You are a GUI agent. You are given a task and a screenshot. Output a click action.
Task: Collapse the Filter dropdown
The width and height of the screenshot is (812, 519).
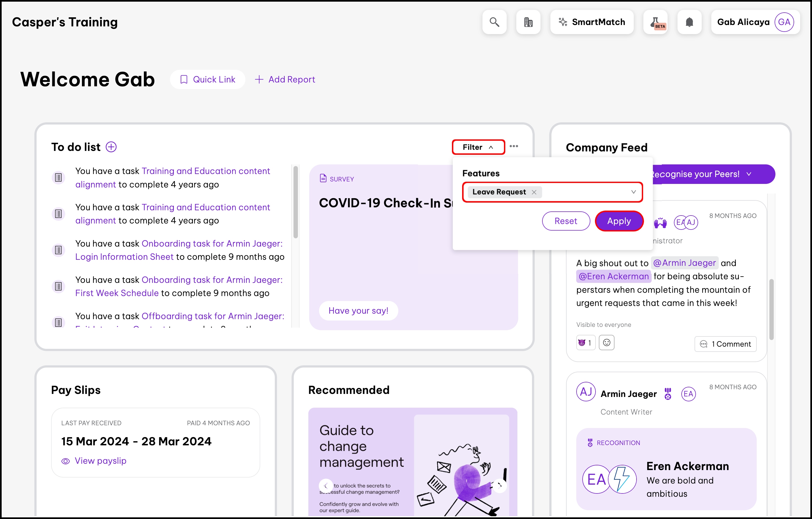(x=478, y=147)
